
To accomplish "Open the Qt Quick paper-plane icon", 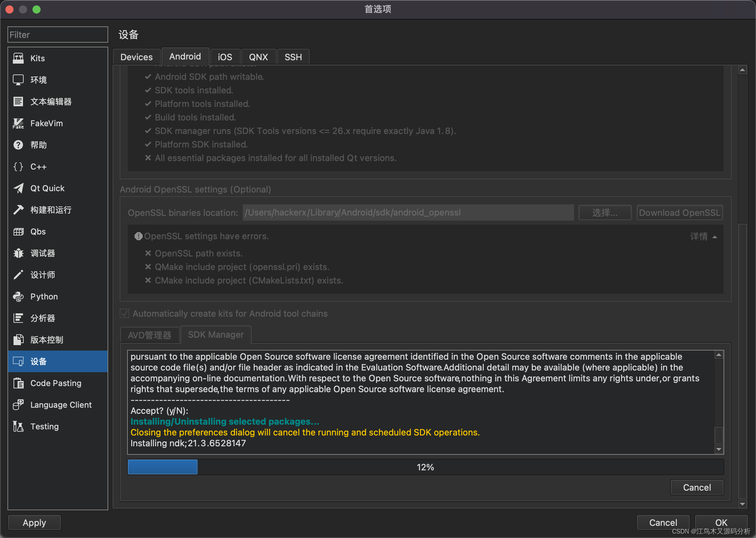I will coord(18,188).
